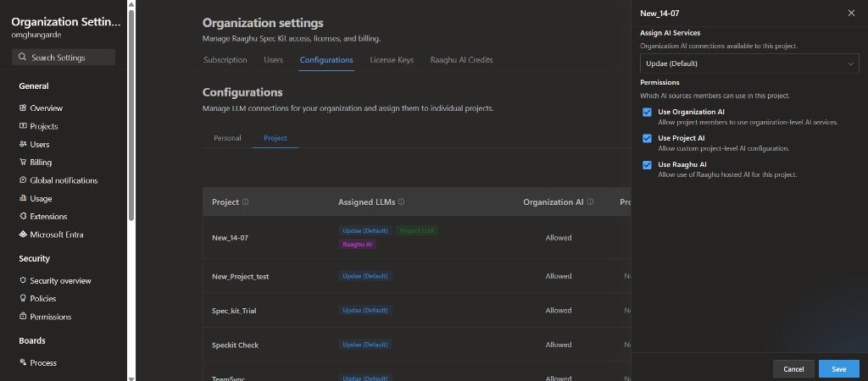The image size is (868, 381).
Task: Click the Process icon under Boards
Action: pyautogui.click(x=23, y=362)
